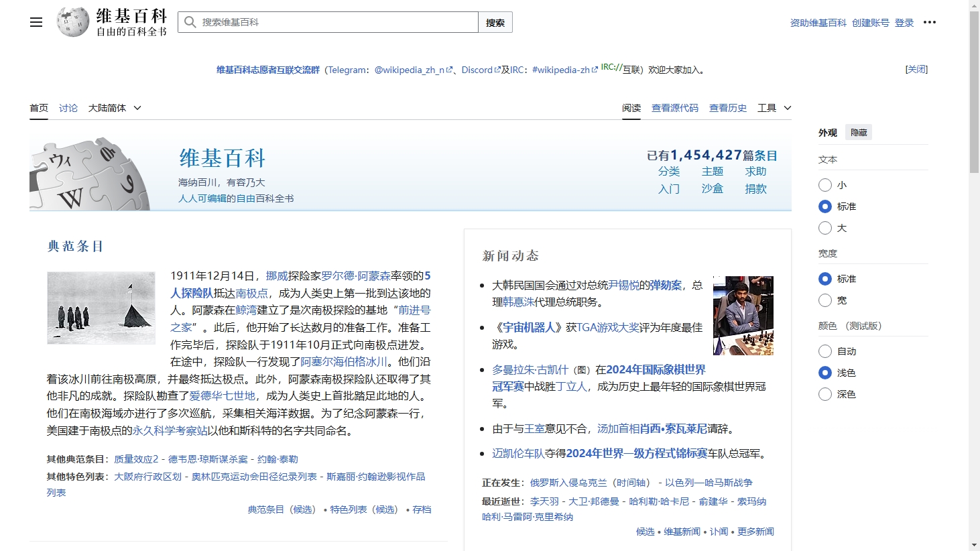Open the 肖西•索瓦莱尼 link
This screenshot has width=980, height=551.
[674, 429]
